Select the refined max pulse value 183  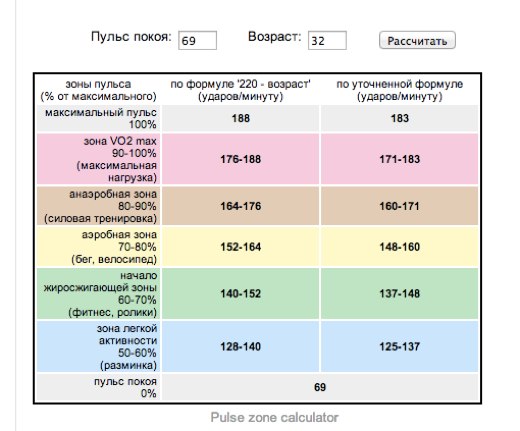[399, 118]
